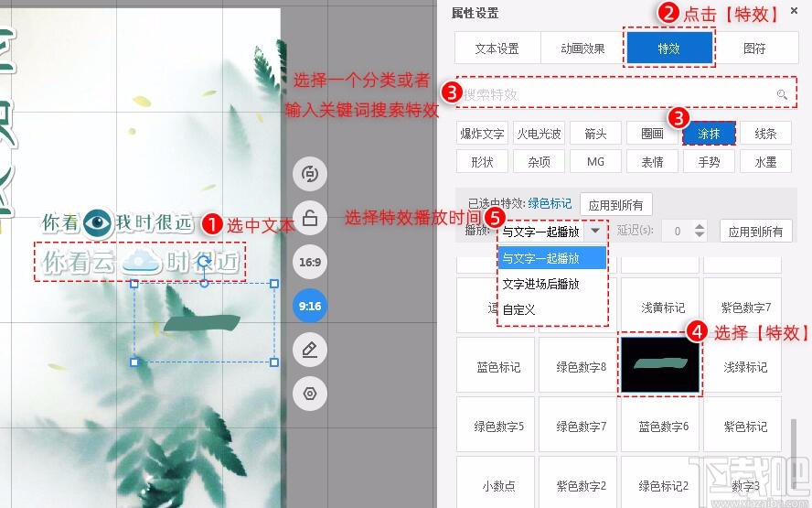Decrease the delay with down arrow
This screenshot has height=508, width=812.
pyautogui.click(x=700, y=235)
